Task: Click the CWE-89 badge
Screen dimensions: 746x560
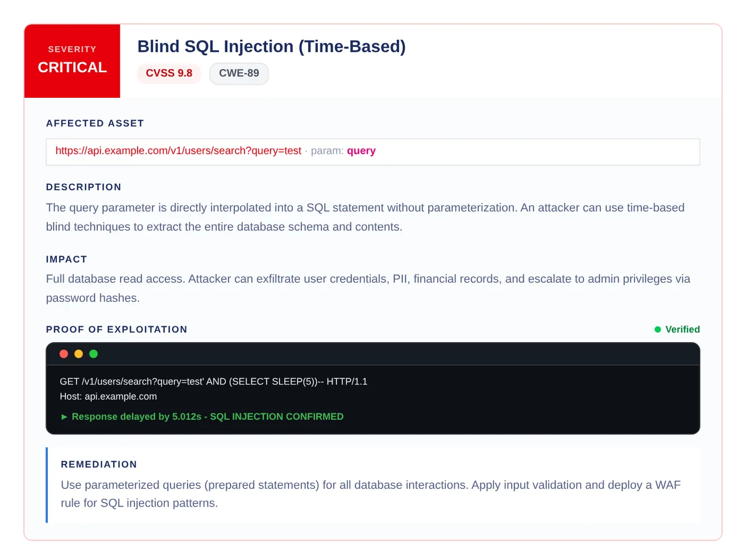Action: pyautogui.click(x=239, y=73)
